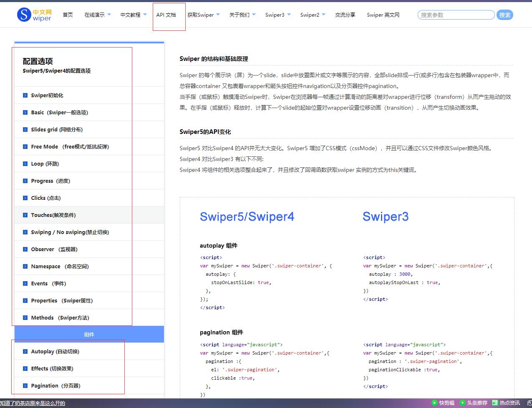Open the 交流分享 menu item
Screen dimensions: 532x408
[x=345, y=15]
